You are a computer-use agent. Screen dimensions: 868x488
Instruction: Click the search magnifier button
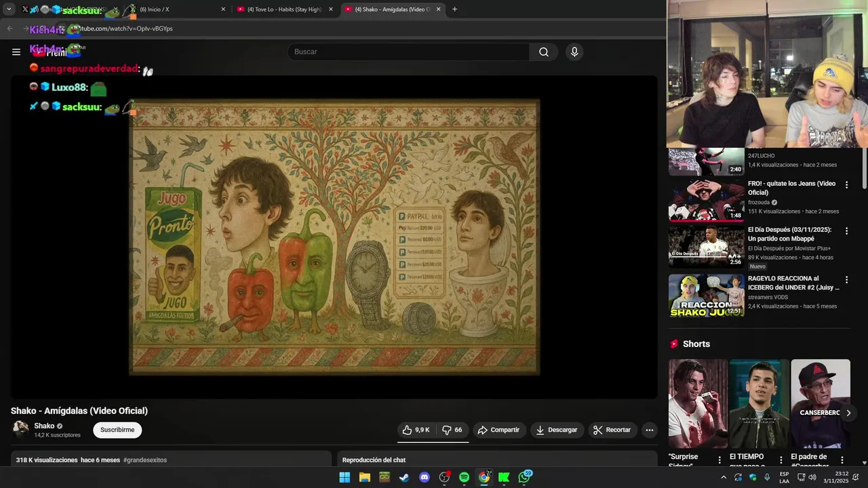(x=544, y=52)
